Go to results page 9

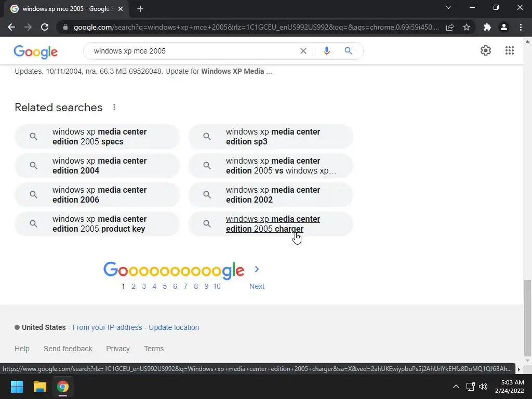point(206,286)
